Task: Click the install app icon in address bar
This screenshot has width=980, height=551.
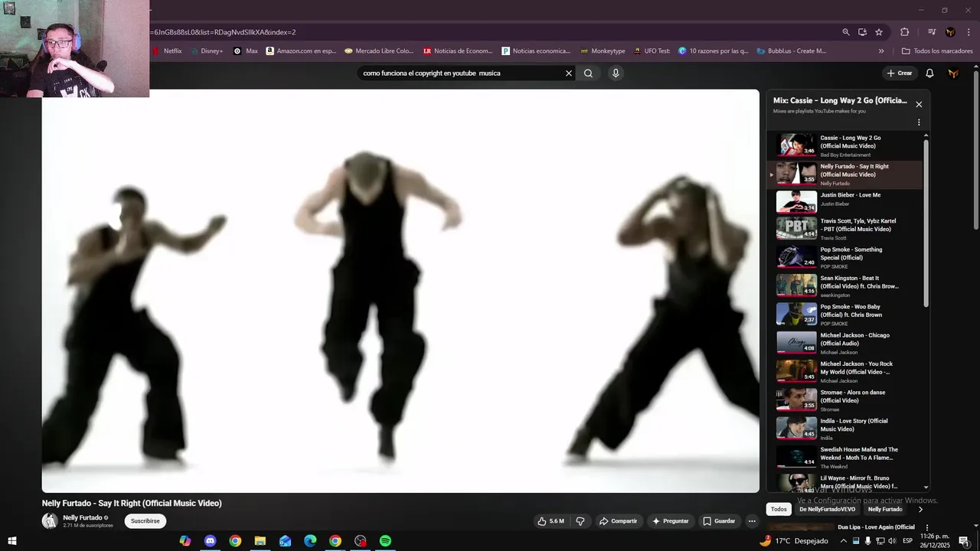Action: pyautogui.click(x=862, y=32)
